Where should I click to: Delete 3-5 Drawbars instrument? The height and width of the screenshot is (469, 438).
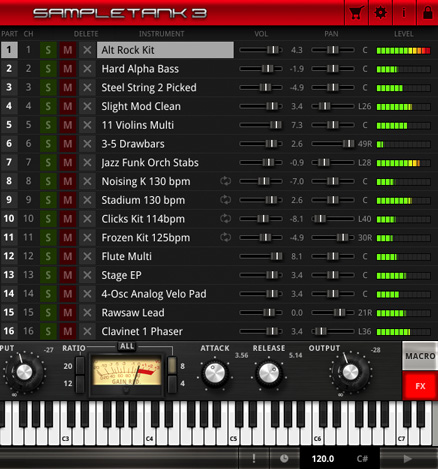[x=87, y=144]
